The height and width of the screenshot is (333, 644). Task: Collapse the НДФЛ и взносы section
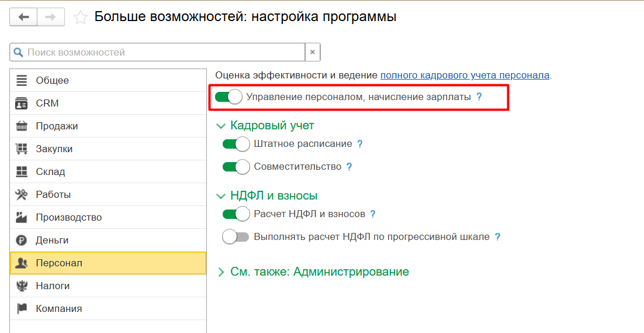pos(221,196)
